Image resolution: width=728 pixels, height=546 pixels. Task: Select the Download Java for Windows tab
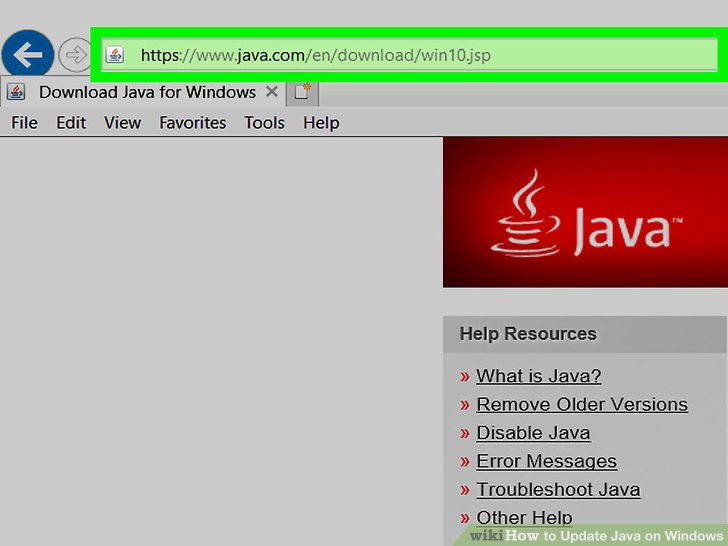[147, 92]
